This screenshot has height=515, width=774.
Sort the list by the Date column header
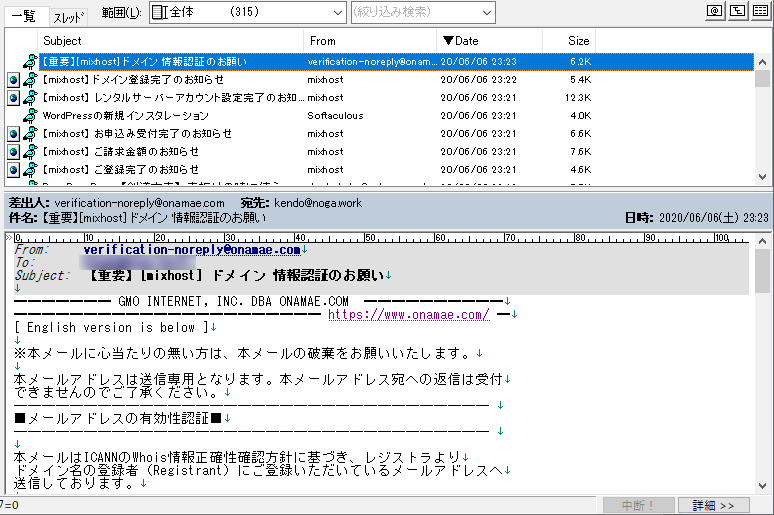[x=490, y=41]
